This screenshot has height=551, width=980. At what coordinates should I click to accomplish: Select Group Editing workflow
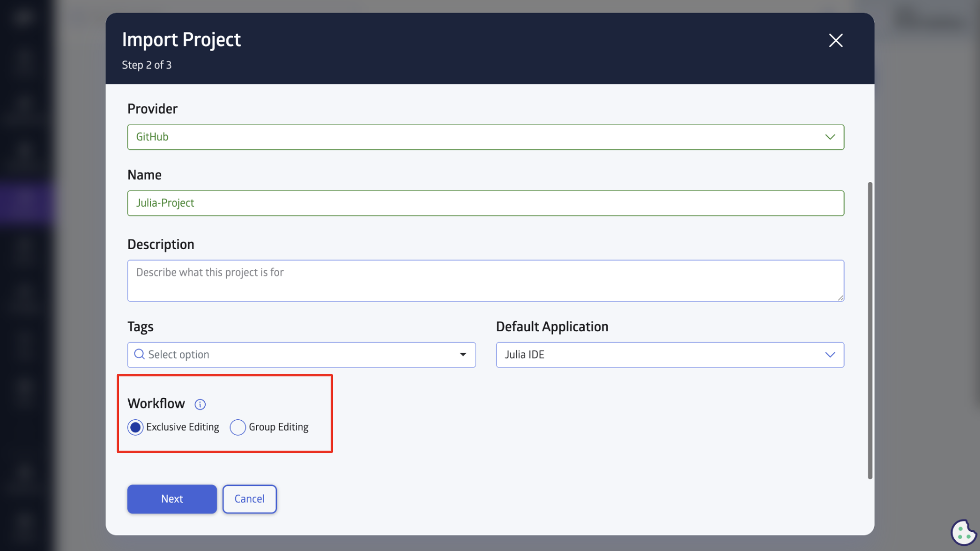click(238, 427)
